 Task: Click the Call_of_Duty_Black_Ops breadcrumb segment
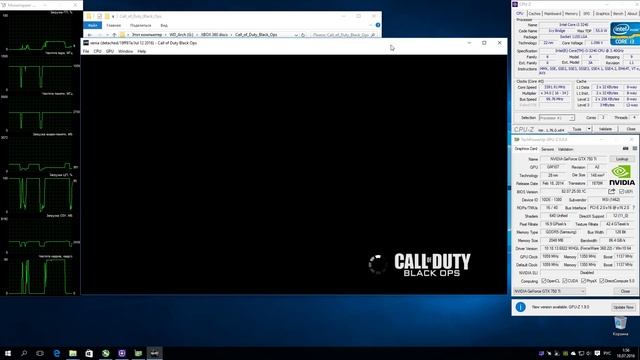pos(256,35)
